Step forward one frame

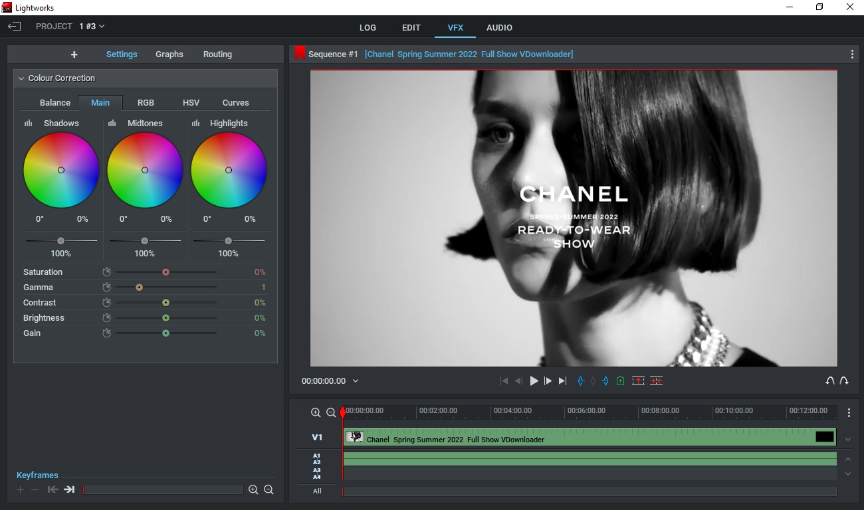point(548,381)
